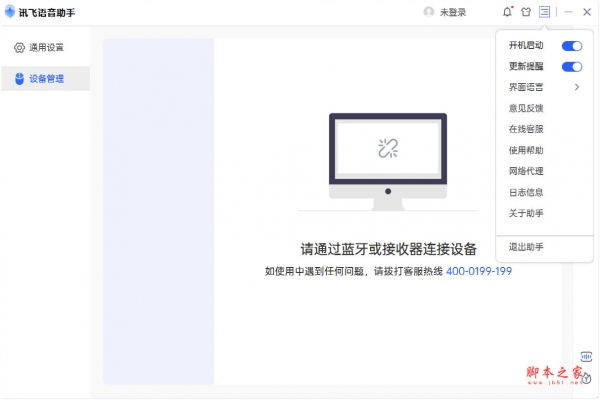Click 退出助手 to exit the app

(526, 247)
